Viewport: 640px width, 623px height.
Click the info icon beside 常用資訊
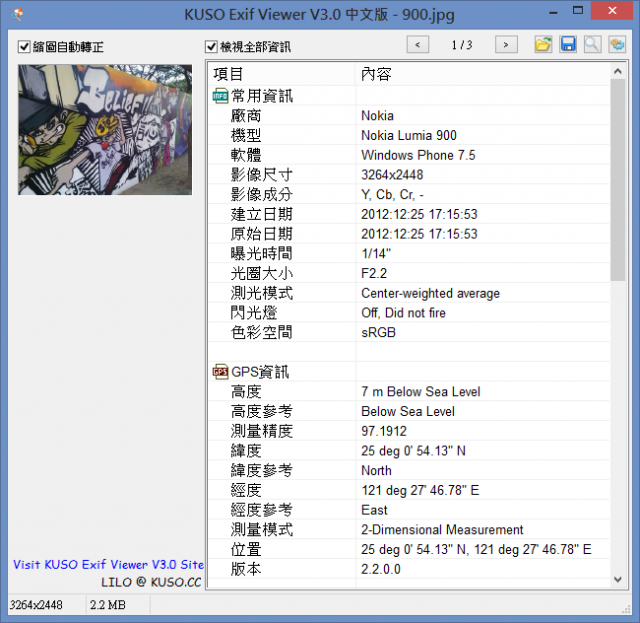pyautogui.click(x=220, y=96)
